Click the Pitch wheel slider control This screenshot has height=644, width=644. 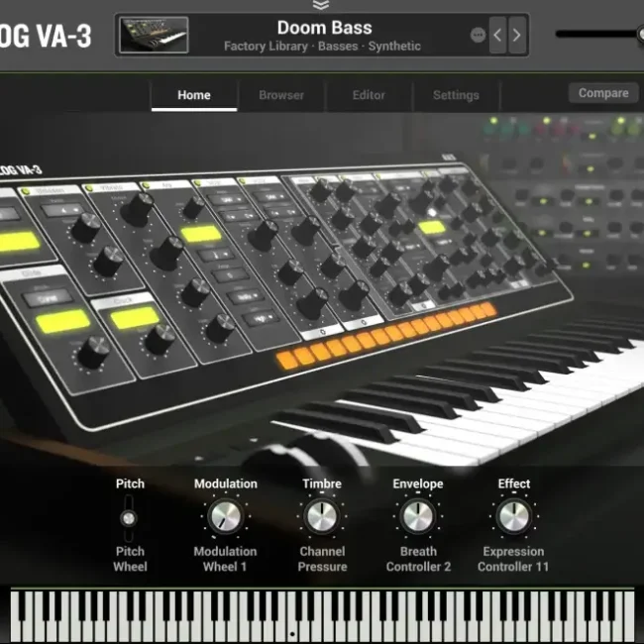[x=129, y=517]
